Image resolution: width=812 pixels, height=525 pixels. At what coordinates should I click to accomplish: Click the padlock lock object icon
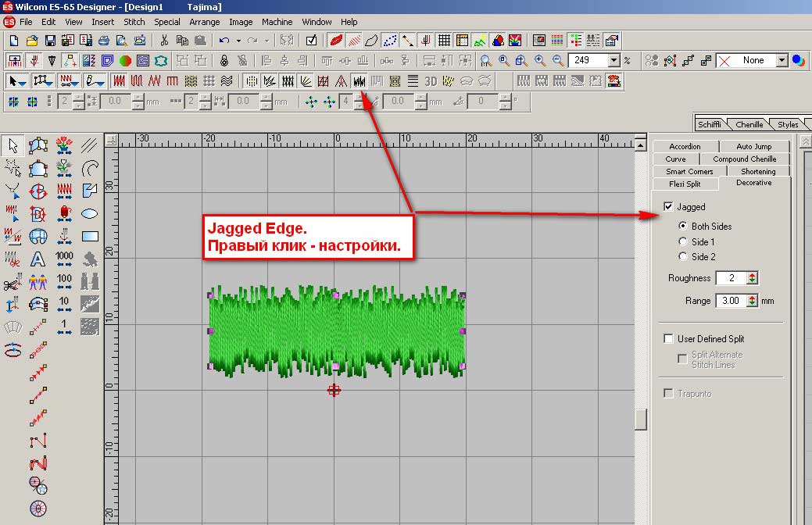(x=224, y=61)
